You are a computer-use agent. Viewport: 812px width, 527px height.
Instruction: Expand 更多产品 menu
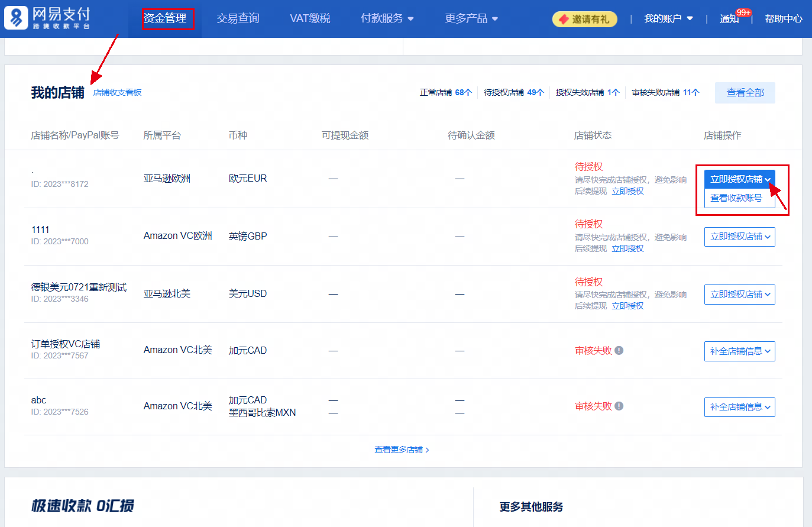point(471,19)
